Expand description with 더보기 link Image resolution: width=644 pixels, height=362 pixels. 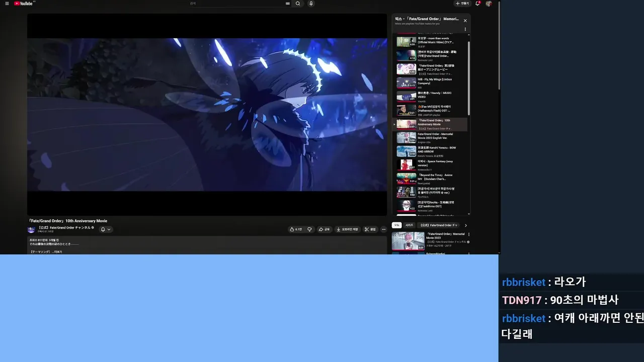(x=57, y=251)
